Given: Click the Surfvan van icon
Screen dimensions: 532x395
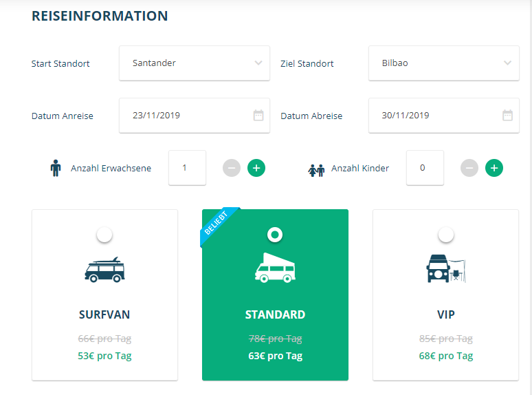Looking at the screenshot, I should point(104,270).
